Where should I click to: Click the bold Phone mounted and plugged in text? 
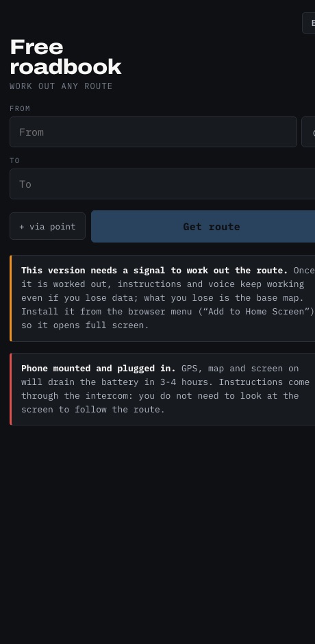pyautogui.click(x=98, y=369)
